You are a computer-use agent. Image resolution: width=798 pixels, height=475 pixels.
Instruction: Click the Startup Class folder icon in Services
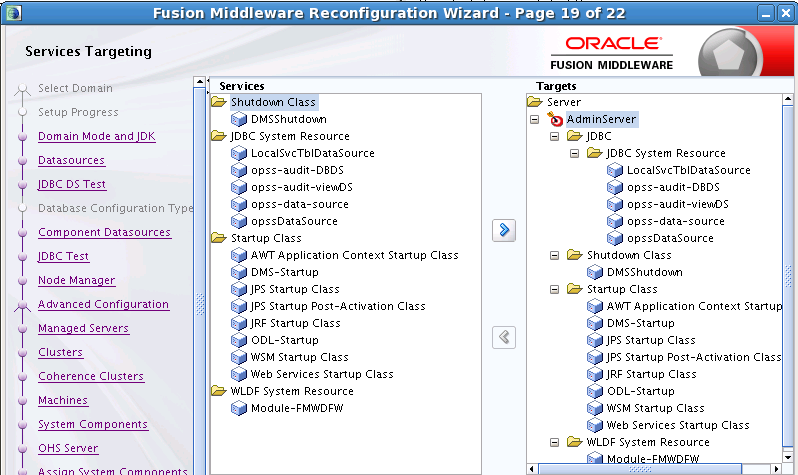[x=219, y=238]
